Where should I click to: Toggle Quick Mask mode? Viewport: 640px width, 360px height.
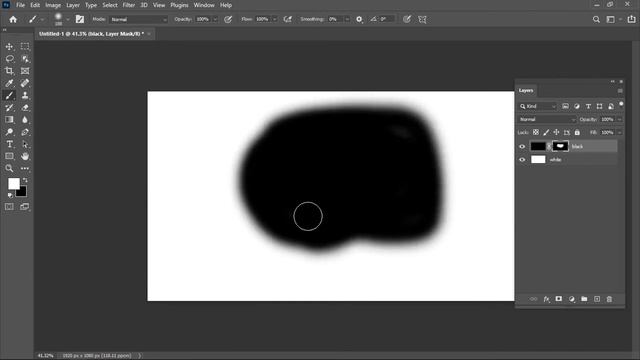pyautogui.click(x=9, y=207)
